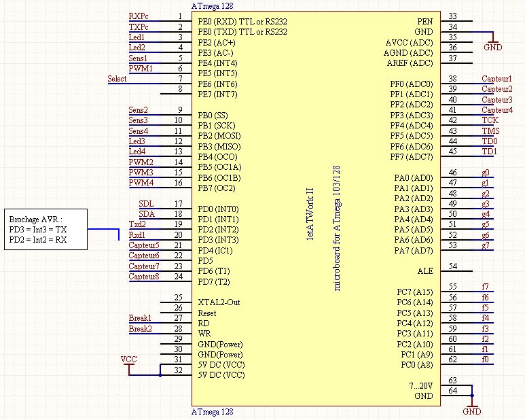This screenshot has width=525, height=420.
Task: Click the g7 net label
Action: tap(485, 245)
